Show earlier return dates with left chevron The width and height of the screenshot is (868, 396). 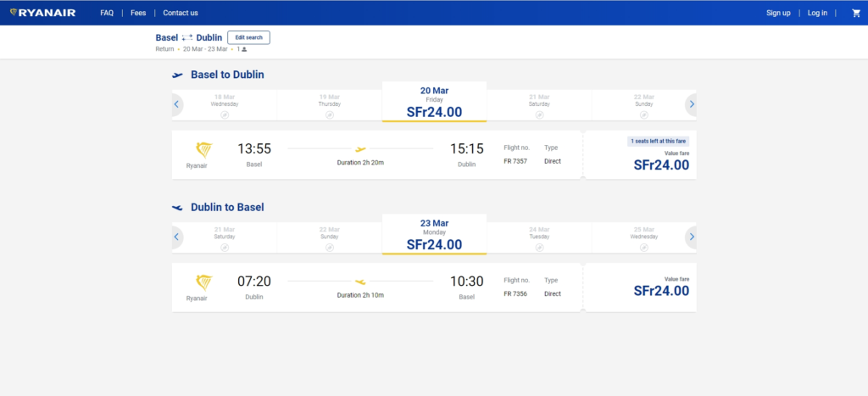[177, 237]
